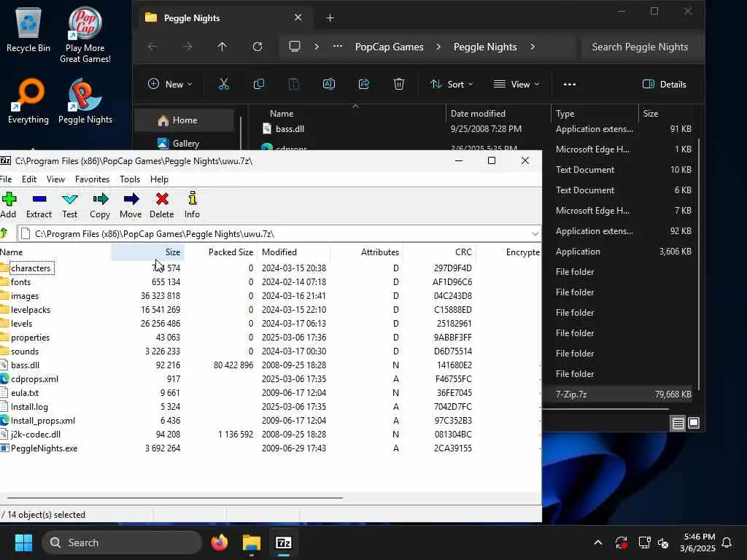Screen dimensions: 747x560
Task: Open the Windows Start menu
Action: tap(23, 542)
